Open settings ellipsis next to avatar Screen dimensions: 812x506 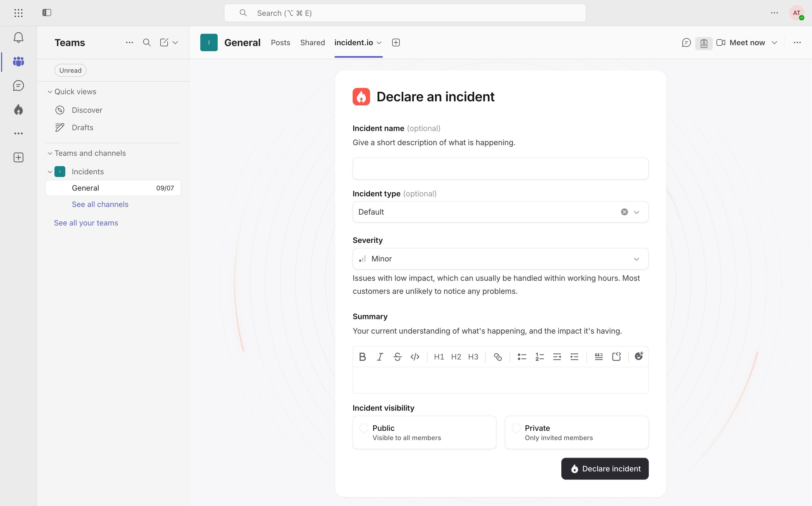point(774,13)
